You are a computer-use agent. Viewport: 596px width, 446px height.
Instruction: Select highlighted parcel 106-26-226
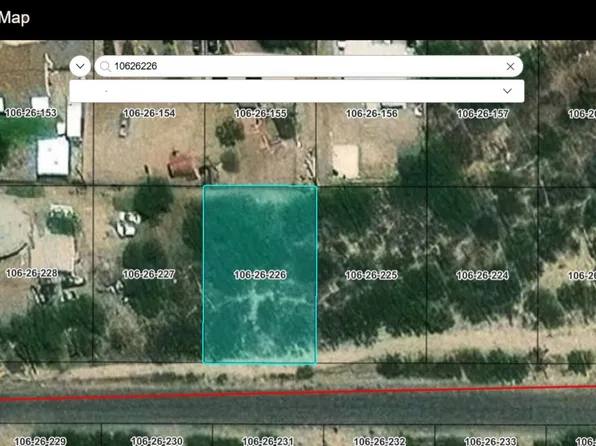click(260, 275)
